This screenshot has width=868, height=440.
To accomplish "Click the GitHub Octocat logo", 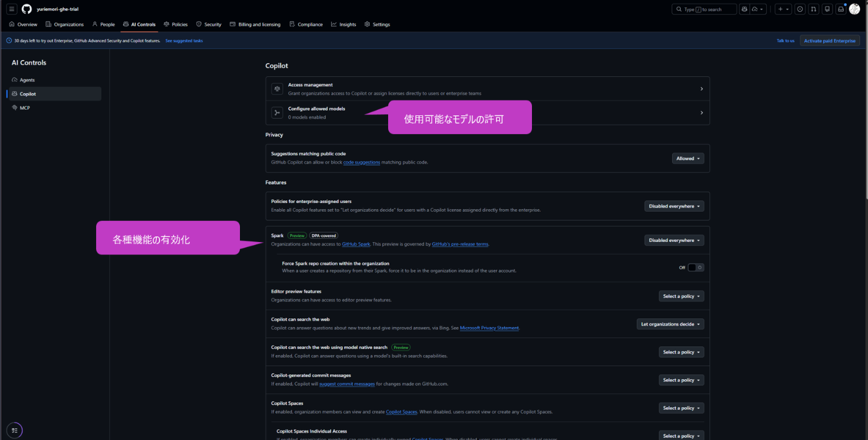I will (27, 9).
